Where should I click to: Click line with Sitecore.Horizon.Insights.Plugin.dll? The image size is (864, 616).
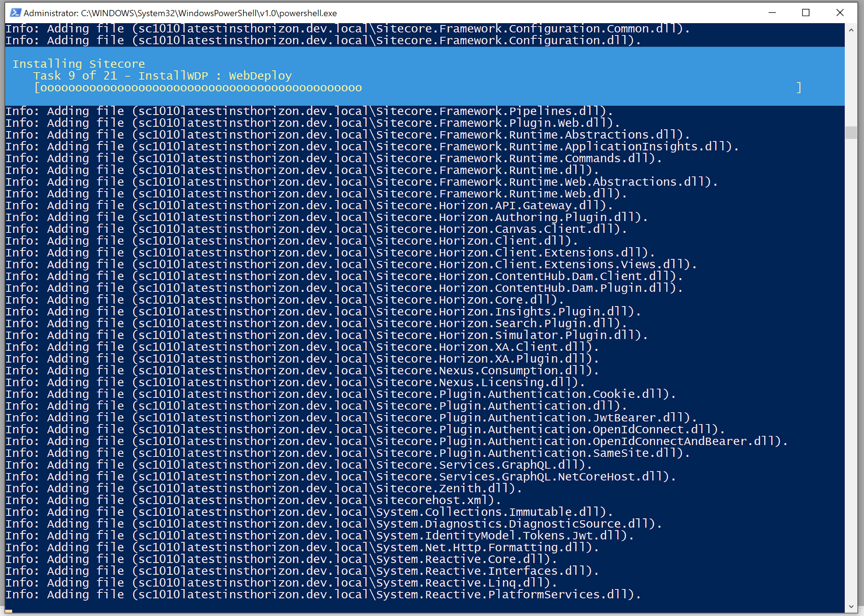pos(323,312)
